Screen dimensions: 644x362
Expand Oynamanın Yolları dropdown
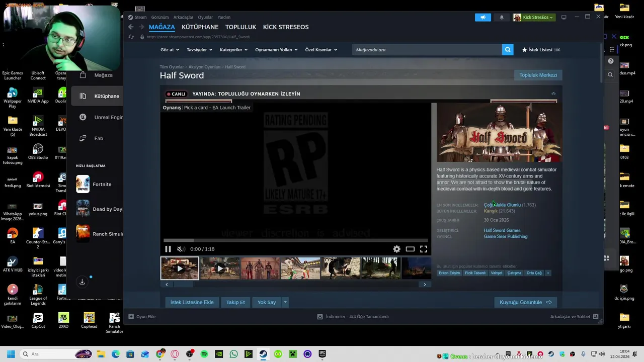276,50
